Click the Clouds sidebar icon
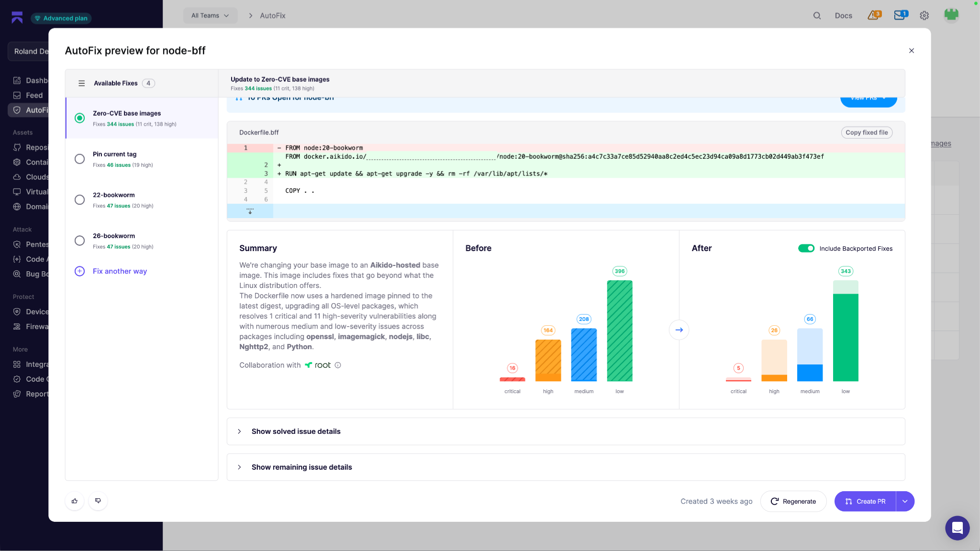This screenshot has width=980, height=551. coord(17,177)
